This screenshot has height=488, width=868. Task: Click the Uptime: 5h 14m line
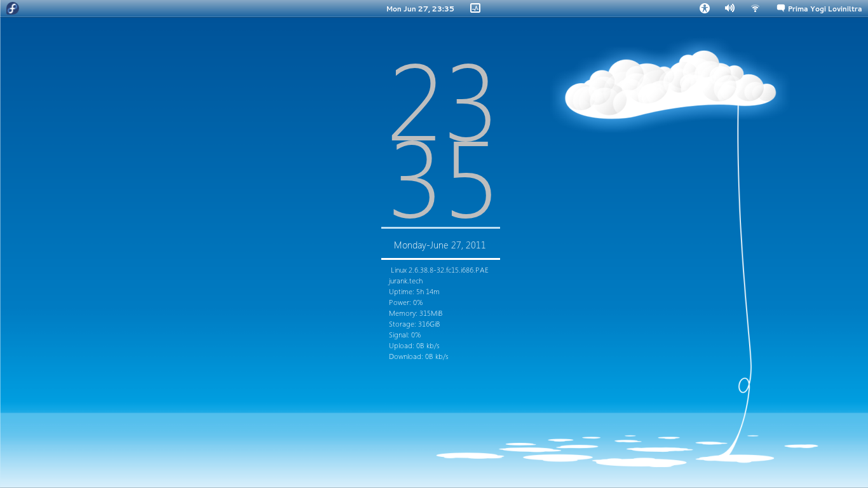pos(414,292)
